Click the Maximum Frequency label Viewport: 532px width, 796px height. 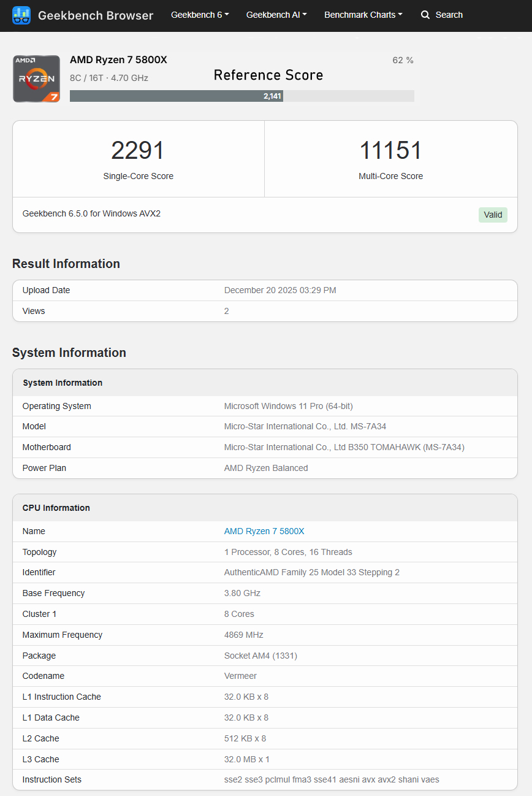click(63, 635)
